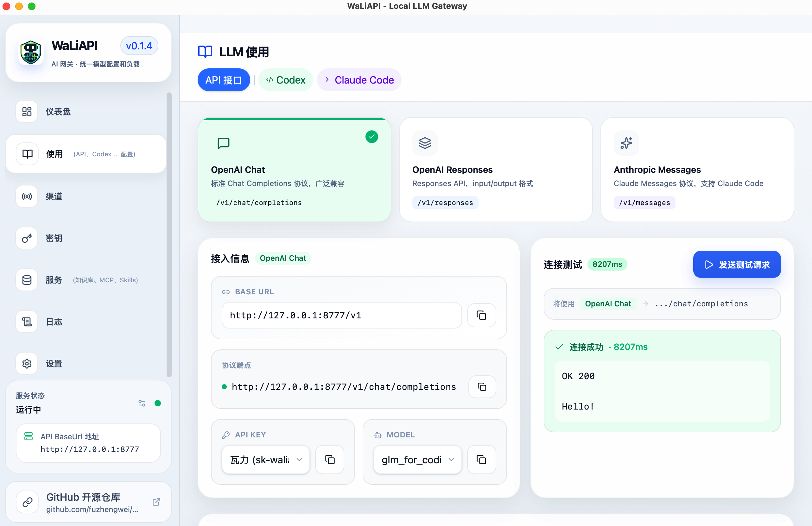
Task: Expand the MODEL glm_for_codi dropdown
Action: pos(417,460)
